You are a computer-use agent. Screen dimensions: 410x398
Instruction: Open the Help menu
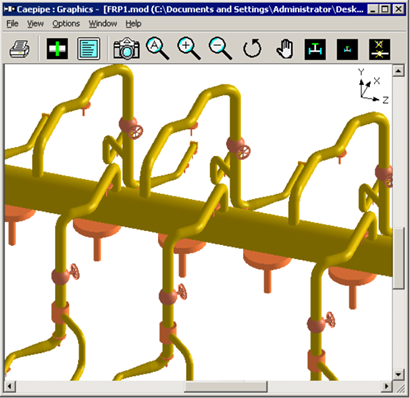[133, 24]
